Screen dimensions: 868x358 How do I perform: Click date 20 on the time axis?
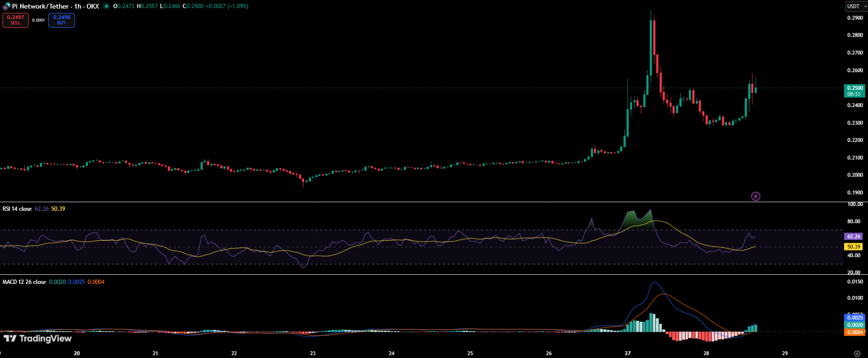click(77, 354)
